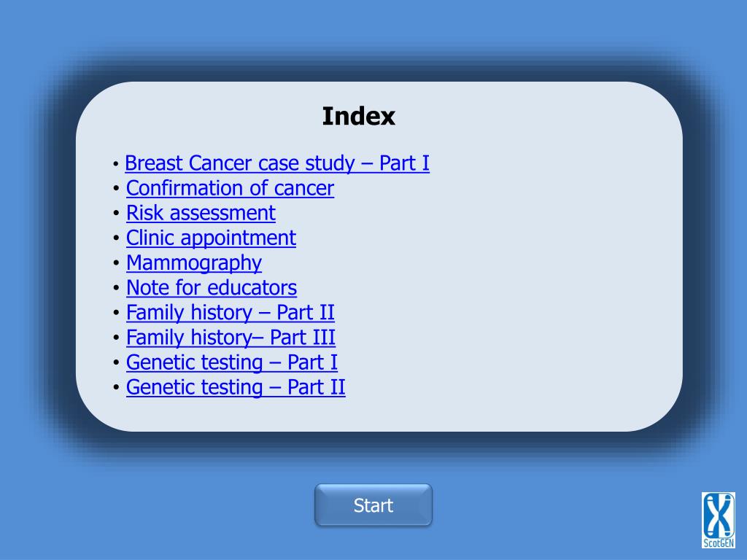Open Genetic testing – Part I

pos(231,362)
